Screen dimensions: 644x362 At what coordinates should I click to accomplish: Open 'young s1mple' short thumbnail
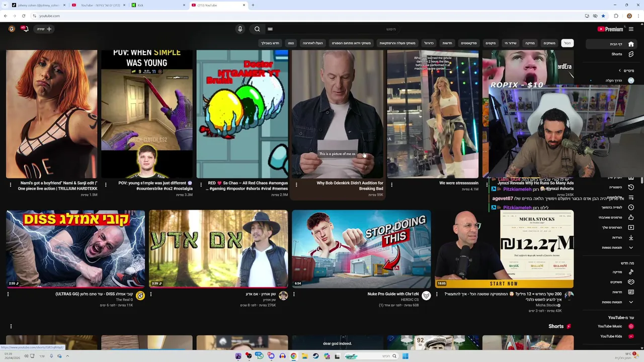(x=147, y=114)
